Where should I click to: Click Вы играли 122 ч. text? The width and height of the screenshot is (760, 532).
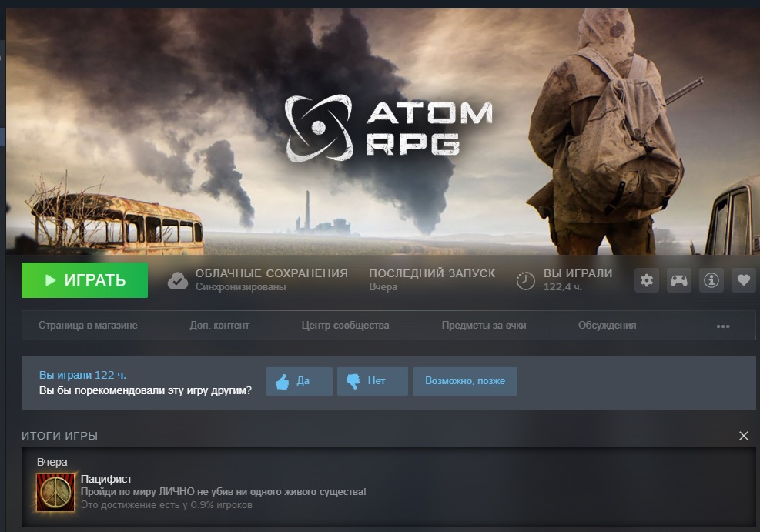tap(82, 375)
